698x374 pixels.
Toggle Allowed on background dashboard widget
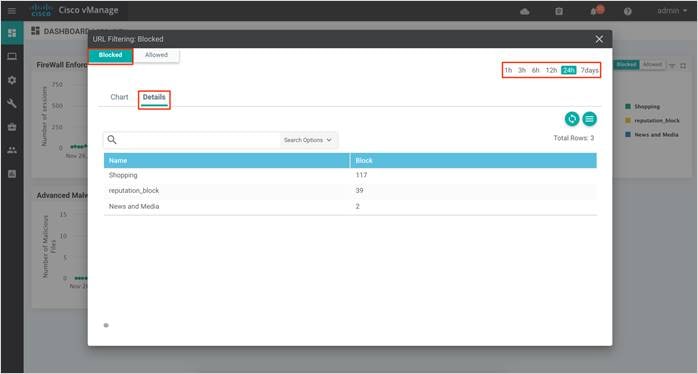(652, 65)
